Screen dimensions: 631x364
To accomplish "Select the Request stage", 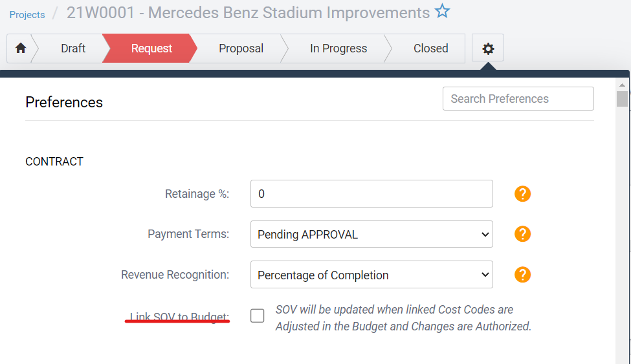I will click(151, 48).
